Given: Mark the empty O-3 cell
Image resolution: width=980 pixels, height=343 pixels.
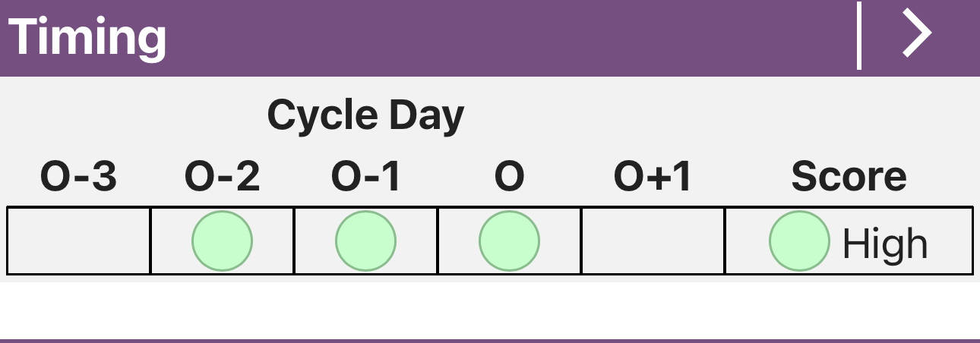Looking at the screenshot, I should (79, 241).
